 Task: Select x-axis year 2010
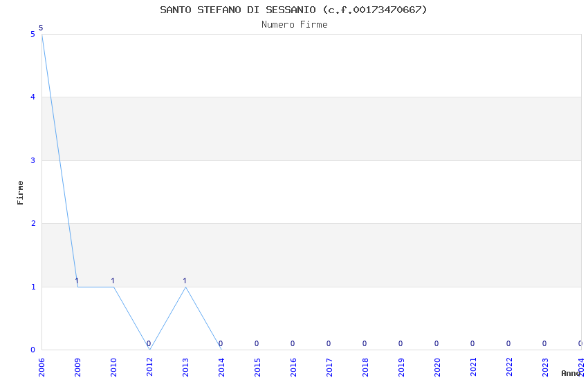(113, 367)
